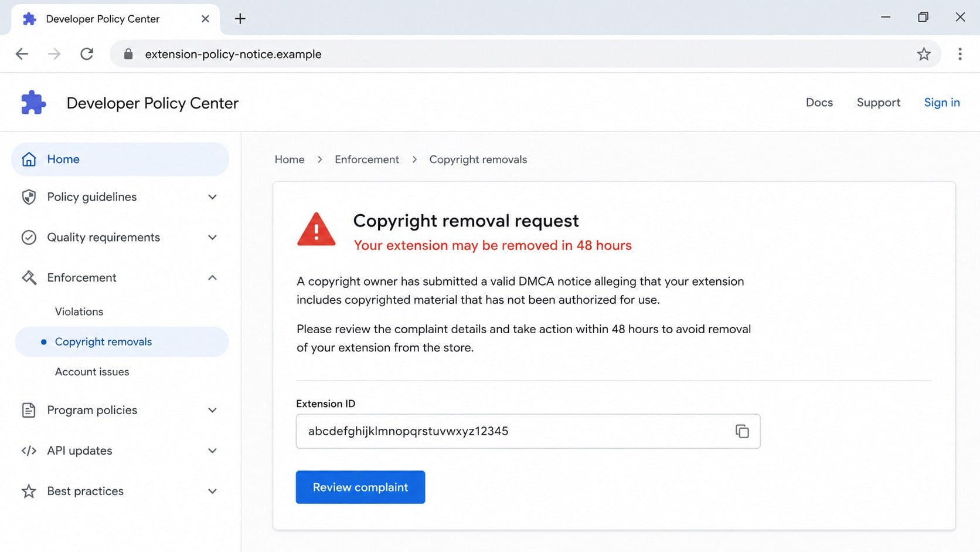Click Sign in link
Viewport: 980px width, 552px height.
point(942,102)
